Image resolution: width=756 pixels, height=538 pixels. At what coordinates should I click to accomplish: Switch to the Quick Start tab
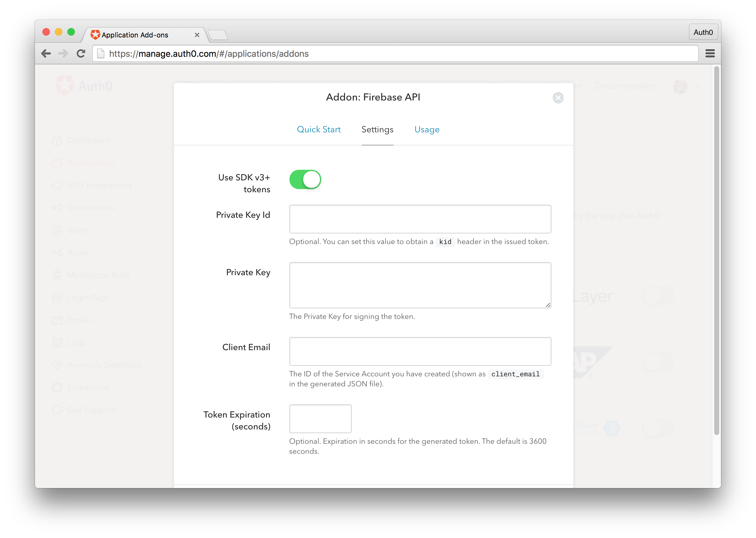[x=318, y=130]
